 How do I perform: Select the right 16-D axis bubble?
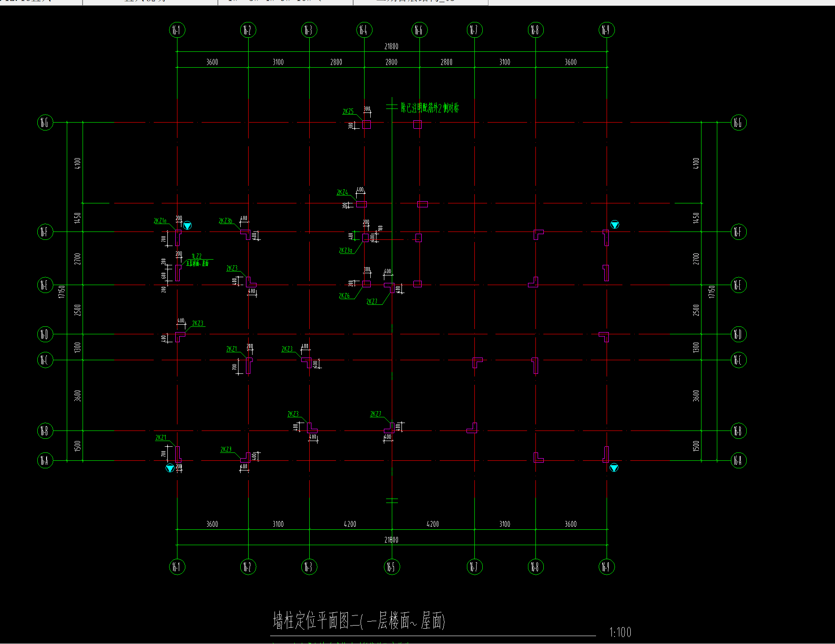[x=738, y=334]
